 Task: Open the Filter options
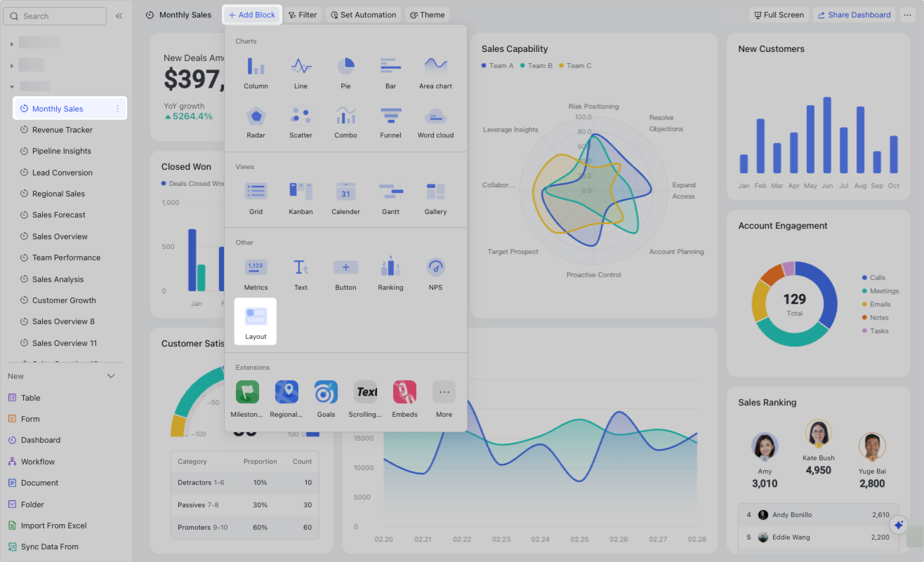coord(303,15)
